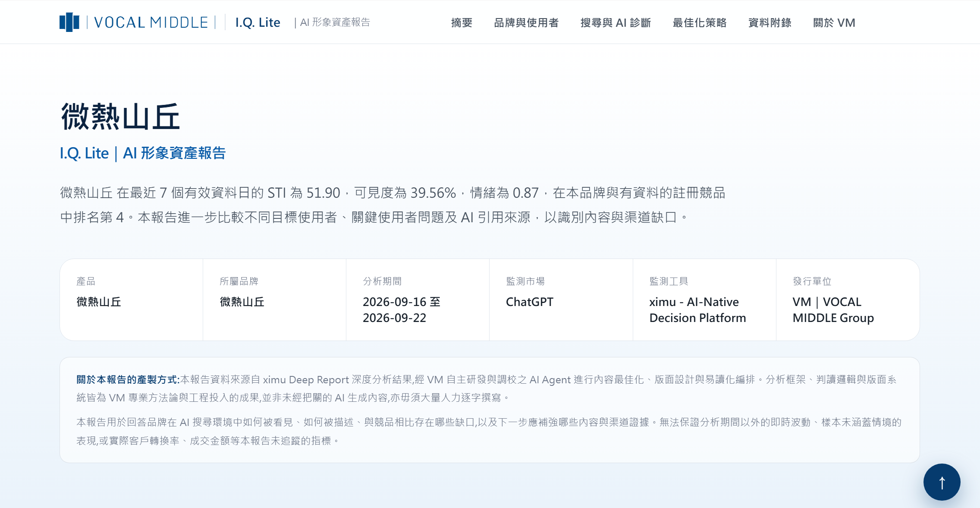Click the 所屬品牌 label
This screenshot has height=508, width=980.
[239, 281]
